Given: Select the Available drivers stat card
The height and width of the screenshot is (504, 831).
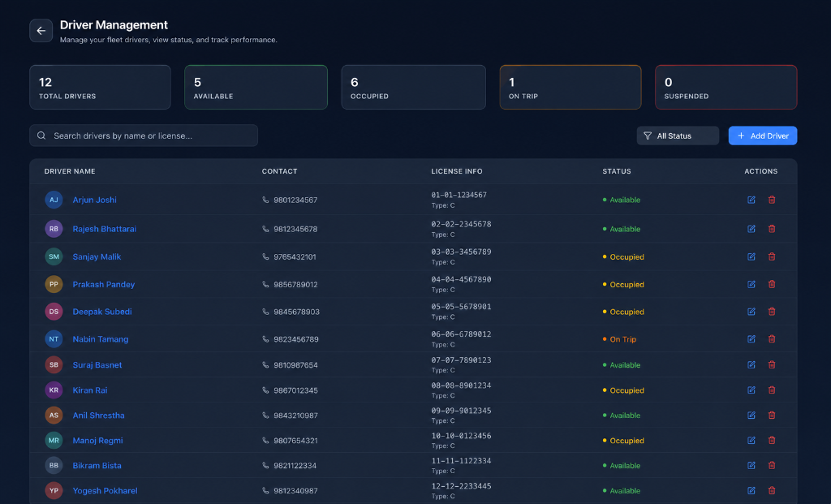Looking at the screenshot, I should click(256, 88).
